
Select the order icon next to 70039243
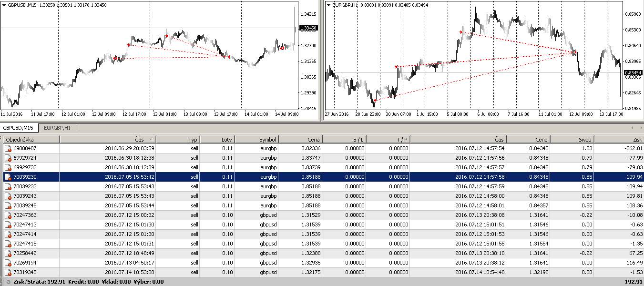8,196
